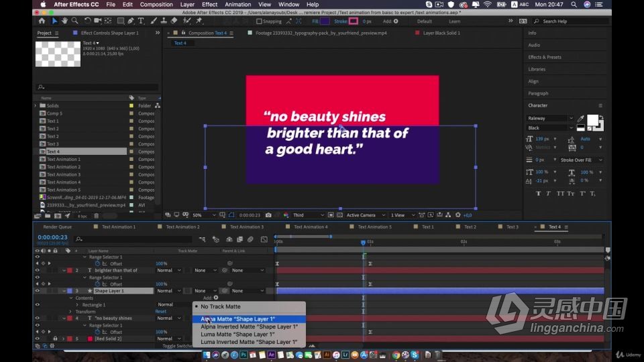644x362 pixels.
Task: Enable the Snapping checkbox
Action: (x=259, y=21)
